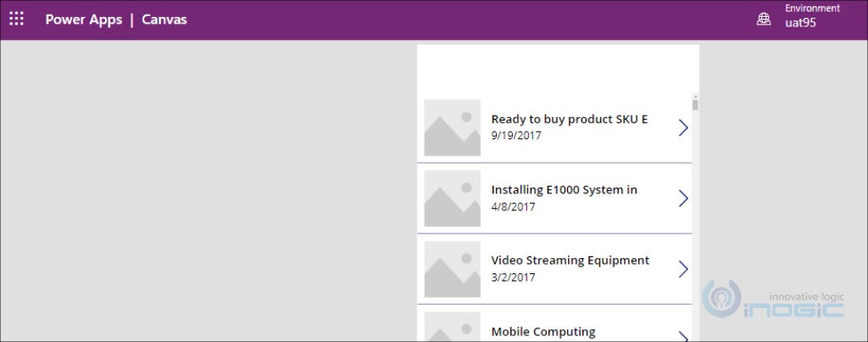The image size is (868, 342).
Task: Click the environment globe icon
Action: click(764, 20)
